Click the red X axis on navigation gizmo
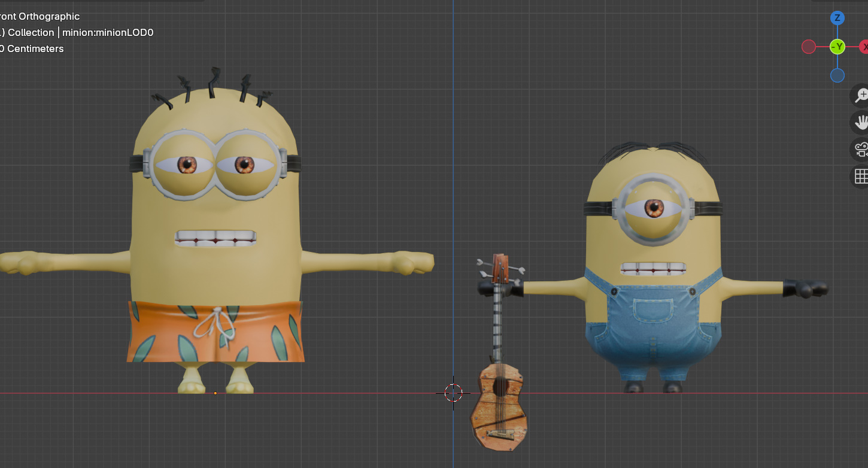The height and width of the screenshot is (468, 868). click(866, 46)
